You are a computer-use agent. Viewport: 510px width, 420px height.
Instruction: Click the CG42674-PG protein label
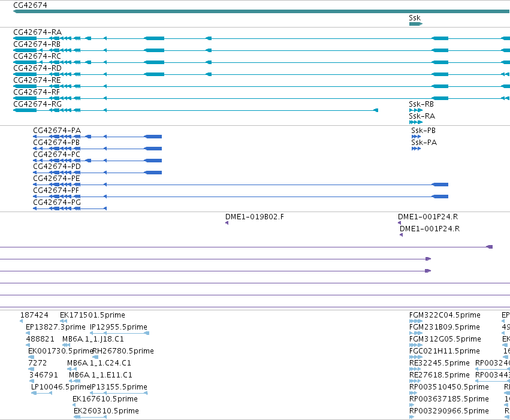pos(57,203)
